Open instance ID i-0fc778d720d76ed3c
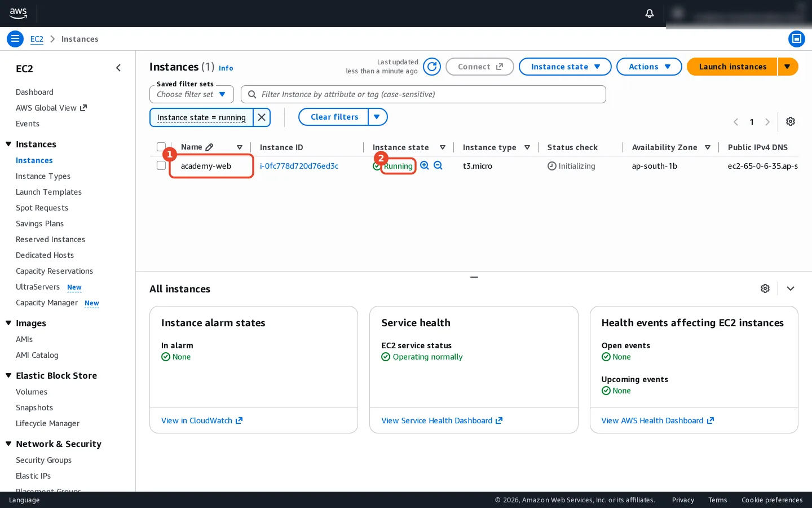The width and height of the screenshot is (812, 508). [299, 166]
